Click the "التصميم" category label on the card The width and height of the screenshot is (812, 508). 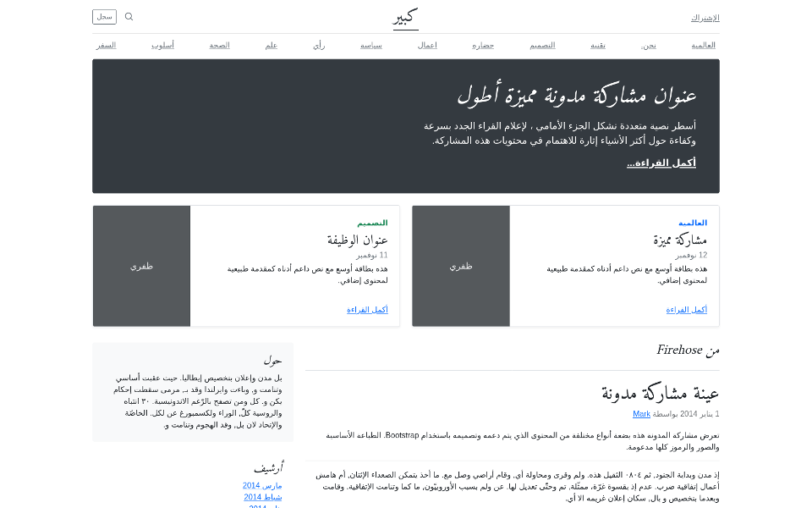pyautogui.click(x=373, y=222)
